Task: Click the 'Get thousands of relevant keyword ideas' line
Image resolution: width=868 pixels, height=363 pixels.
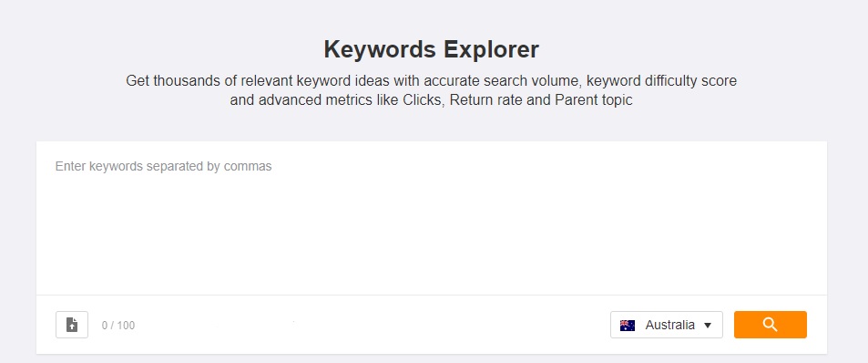Action: coord(431,81)
